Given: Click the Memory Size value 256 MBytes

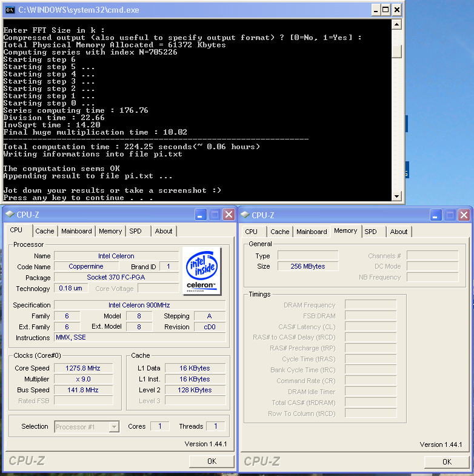Looking at the screenshot, I should point(308,266).
